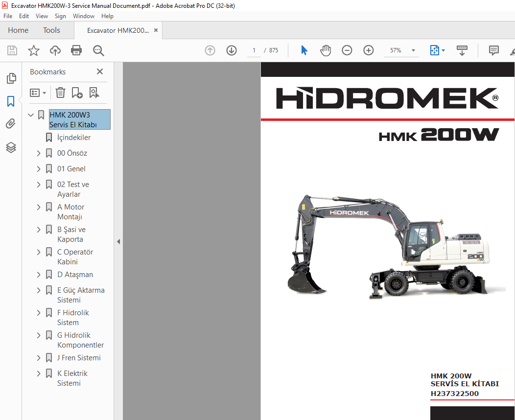The width and height of the screenshot is (515, 420).
Task: Click the upload to cloud icon
Action: 55,50
